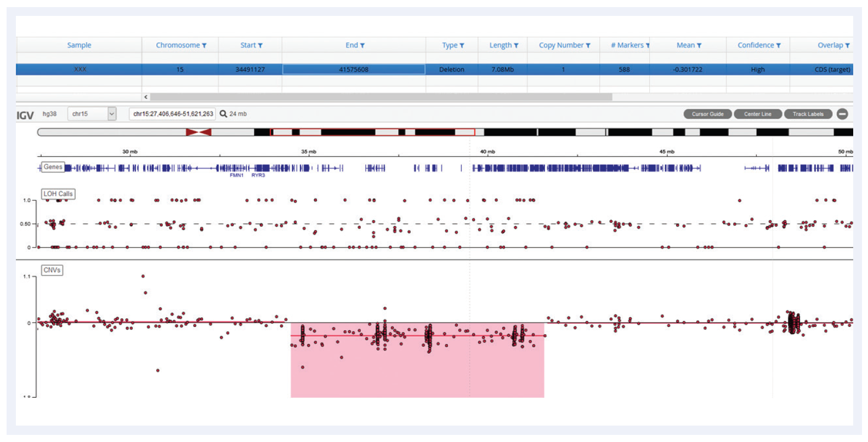
Task: Click the FMN1 gene label
Action: [x=236, y=175]
